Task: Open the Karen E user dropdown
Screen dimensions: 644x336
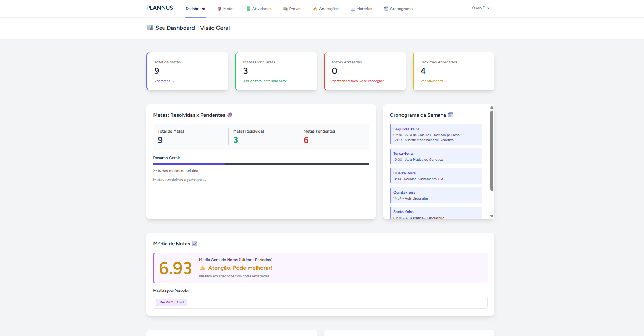Action: click(480, 8)
